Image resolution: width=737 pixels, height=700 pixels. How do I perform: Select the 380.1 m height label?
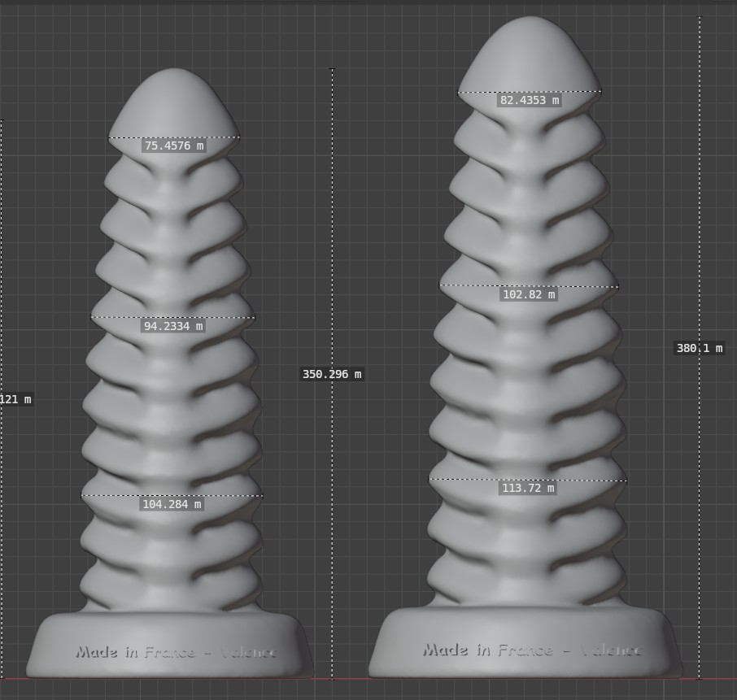click(x=699, y=348)
